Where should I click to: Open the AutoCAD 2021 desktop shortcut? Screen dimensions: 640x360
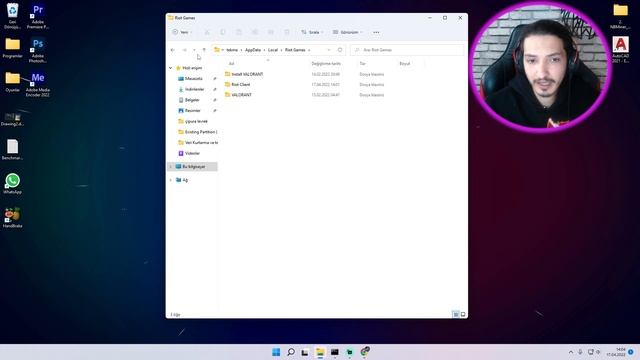[x=620, y=50]
